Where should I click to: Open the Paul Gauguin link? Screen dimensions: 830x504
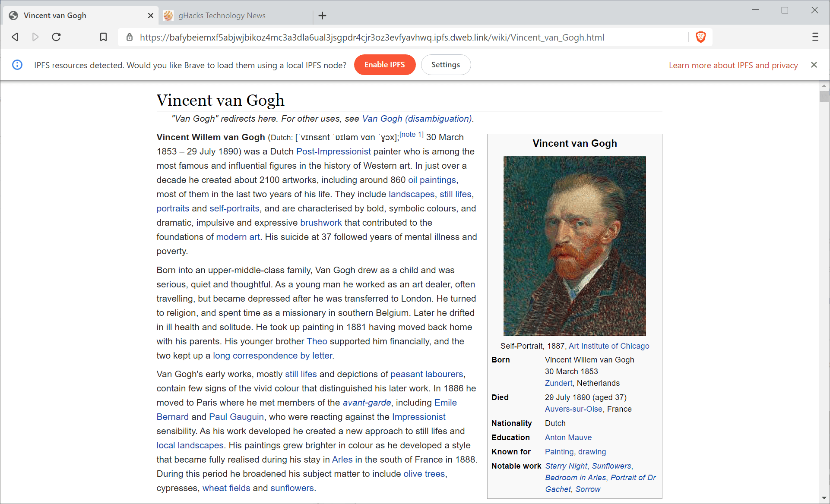click(x=236, y=417)
